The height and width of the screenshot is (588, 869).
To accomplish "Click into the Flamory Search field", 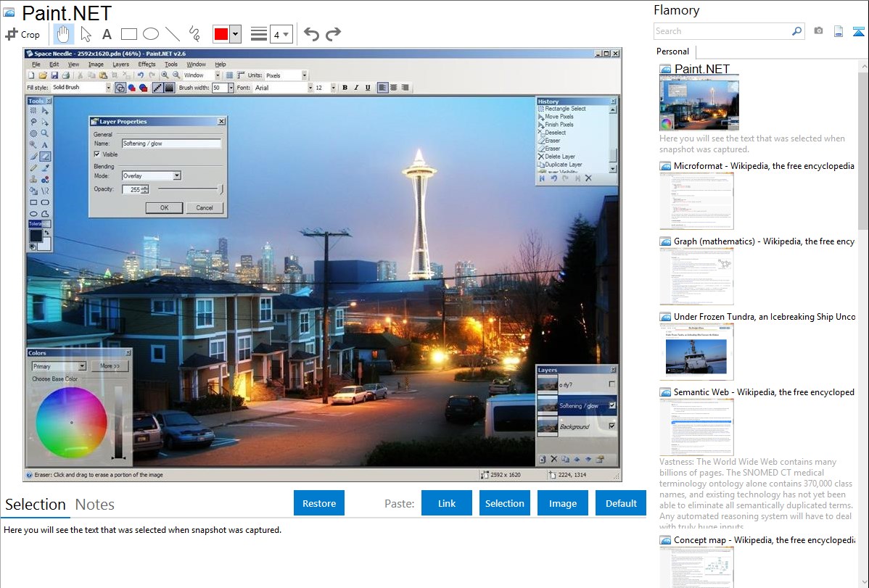I will [x=722, y=31].
